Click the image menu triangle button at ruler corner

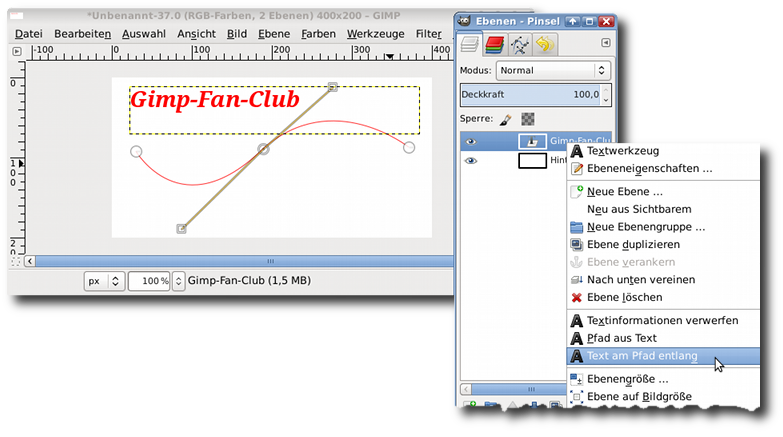click(x=16, y=51)
